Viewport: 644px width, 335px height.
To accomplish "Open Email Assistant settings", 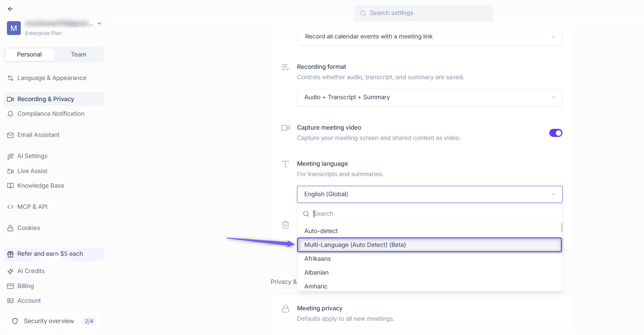I will click(54, 135).
